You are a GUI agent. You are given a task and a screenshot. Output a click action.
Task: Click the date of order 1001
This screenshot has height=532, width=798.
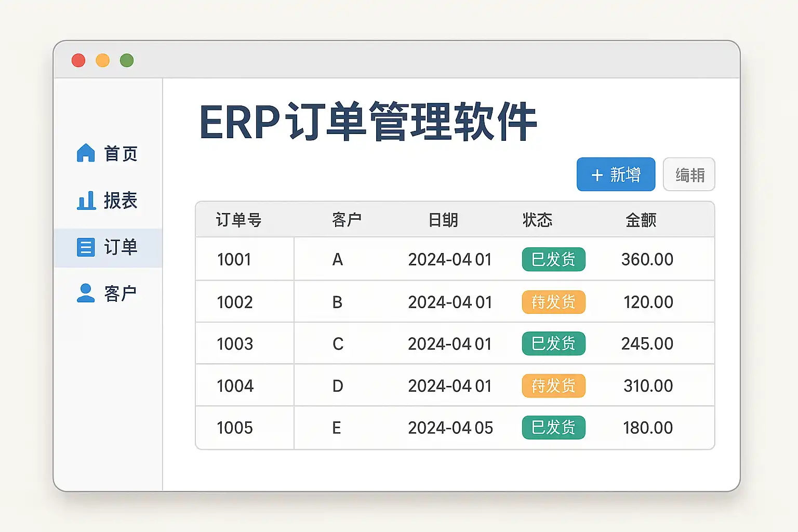click(450, 259)
